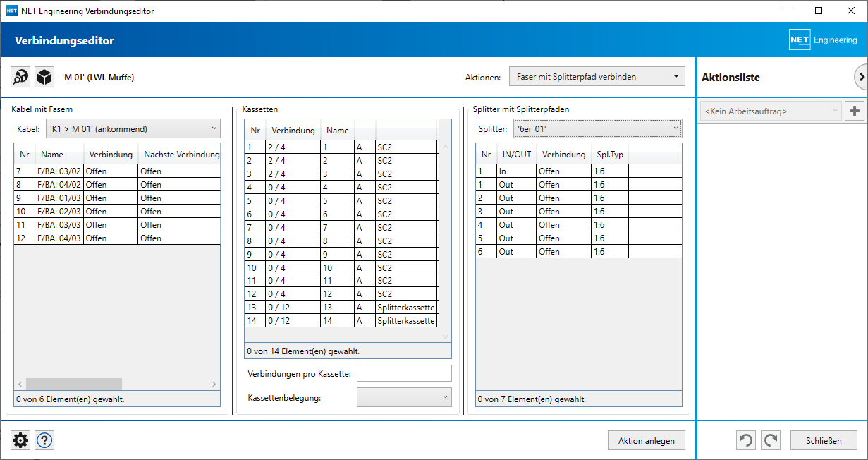The height and width of the screenshot is (460, 868).
Task: Select fiber row 'F/BA: 02/03'
Action: [117, 211]
